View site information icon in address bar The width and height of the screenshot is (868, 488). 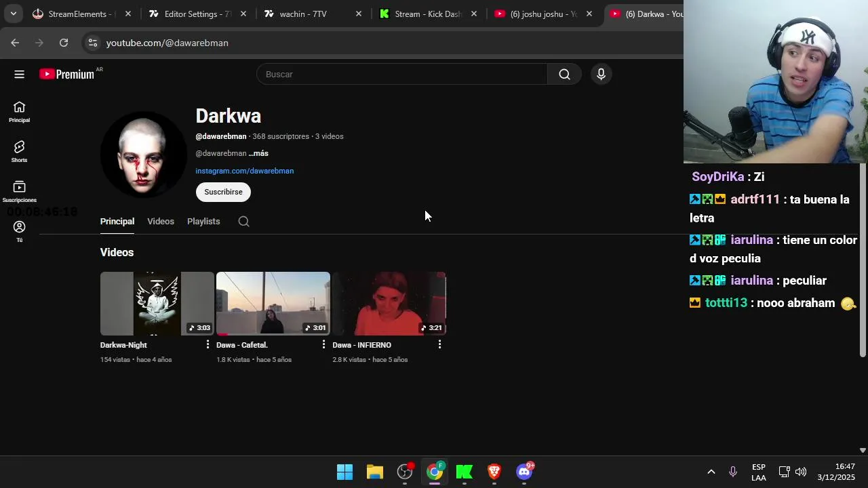point(93,43)
